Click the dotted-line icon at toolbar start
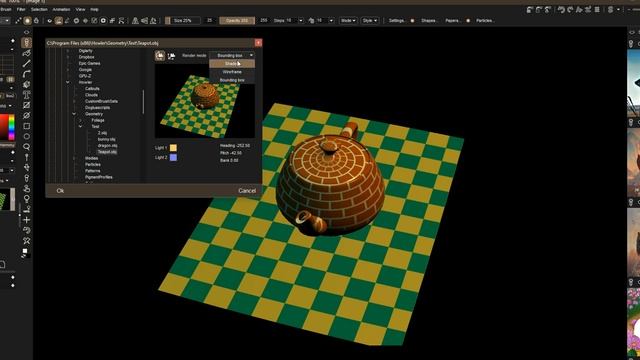Viewport: 640px width, 360px height. tap(18, 20)
